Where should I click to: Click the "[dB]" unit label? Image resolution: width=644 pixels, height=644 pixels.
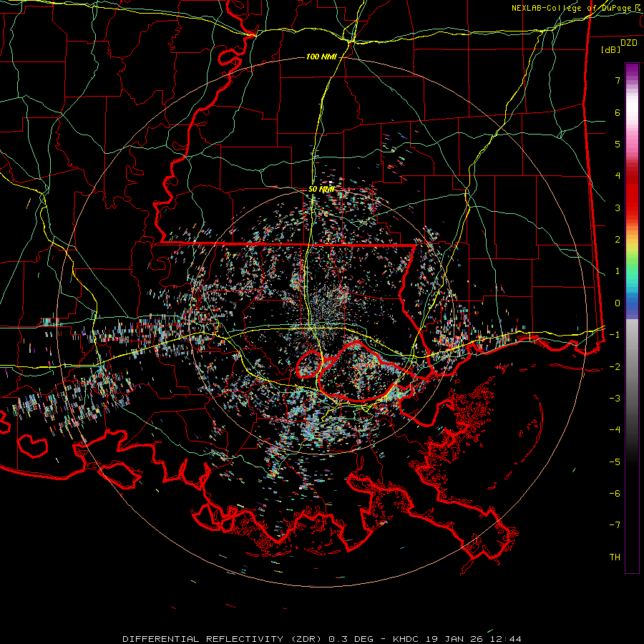(611, 49)
